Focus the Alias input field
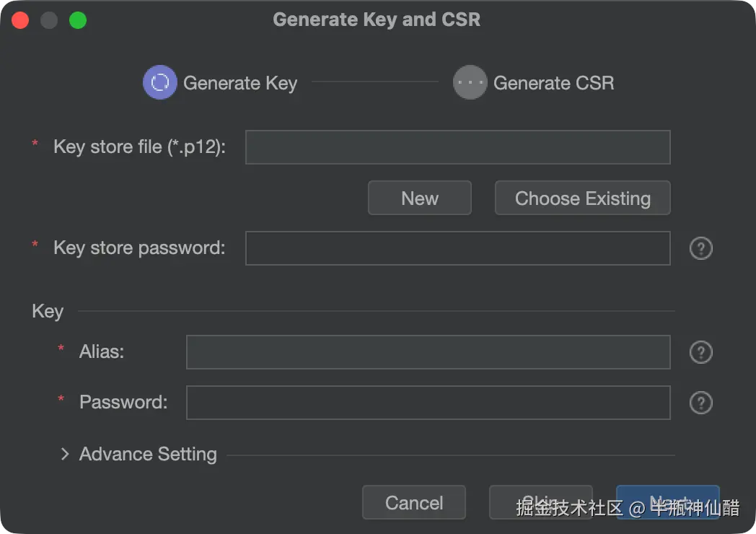The width and height of the screenshot is (756, 534). coord(428,352)
